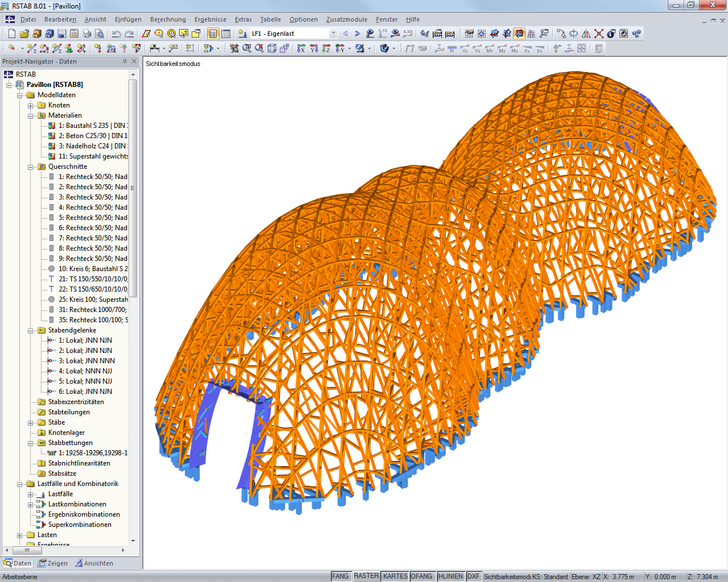Click the Undo arrow icon
728x582 pixels.
tap(116, 34)
